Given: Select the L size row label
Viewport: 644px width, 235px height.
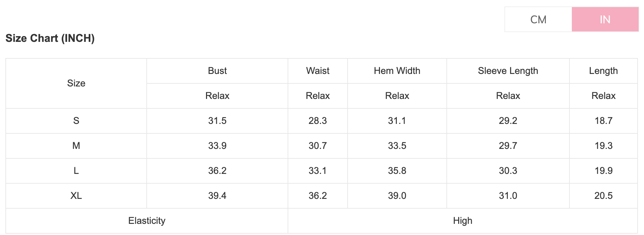Looking at the screenshot, I should tap(76, 171).
